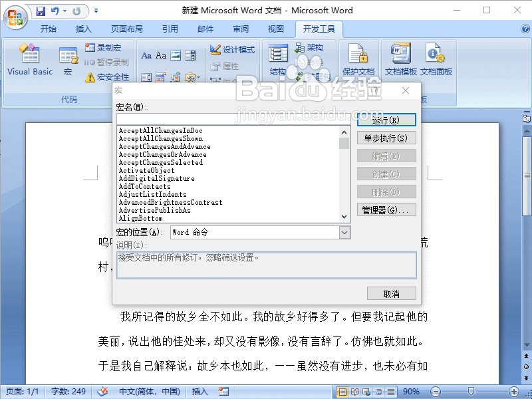Switch to the 视图 (View) tab

click(x=275, y=29)
